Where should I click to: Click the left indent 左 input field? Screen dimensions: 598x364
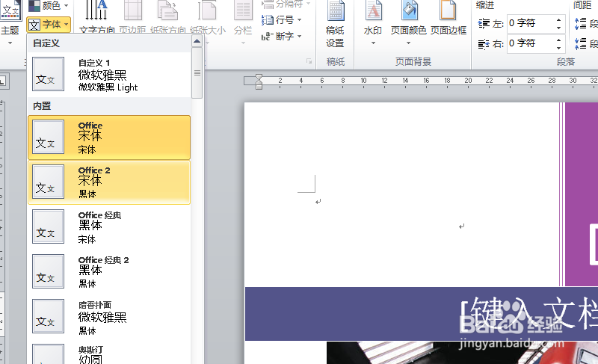click(x=531, y=23)
